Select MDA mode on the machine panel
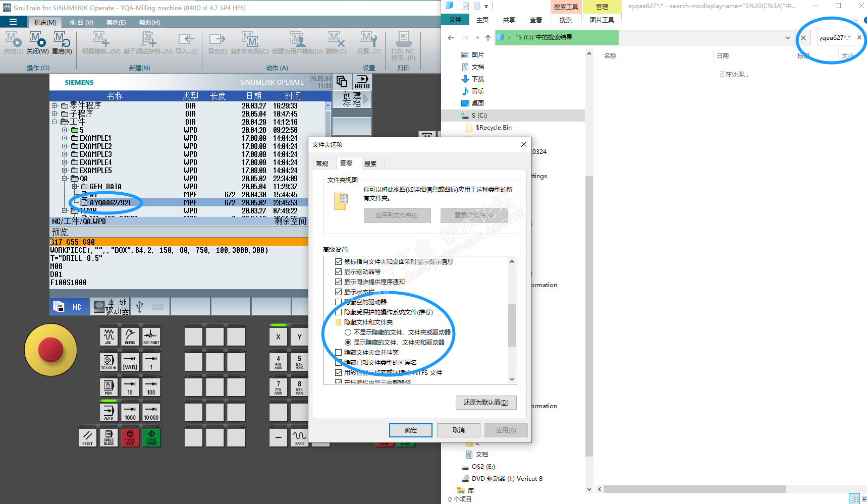867x504 pixels. tap(109, 387)
